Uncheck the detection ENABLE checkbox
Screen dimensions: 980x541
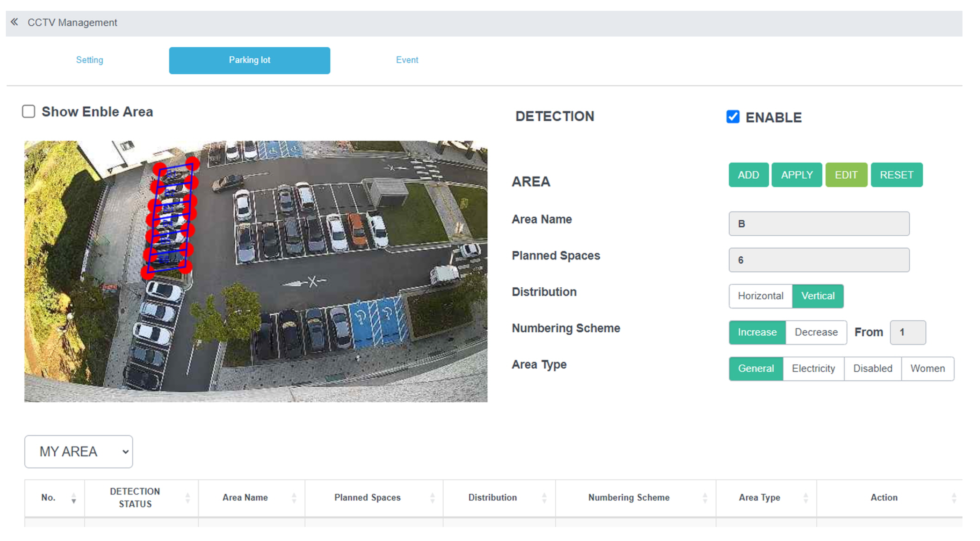click(733, 117)
